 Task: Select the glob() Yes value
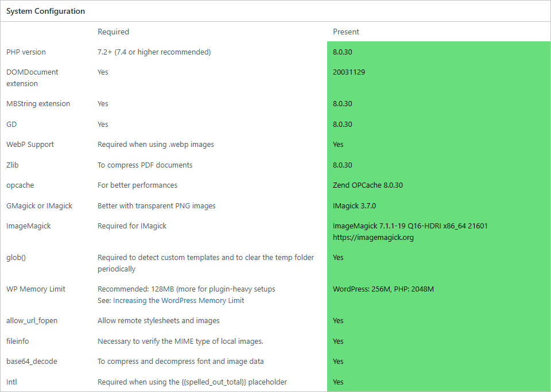point(338,258)
